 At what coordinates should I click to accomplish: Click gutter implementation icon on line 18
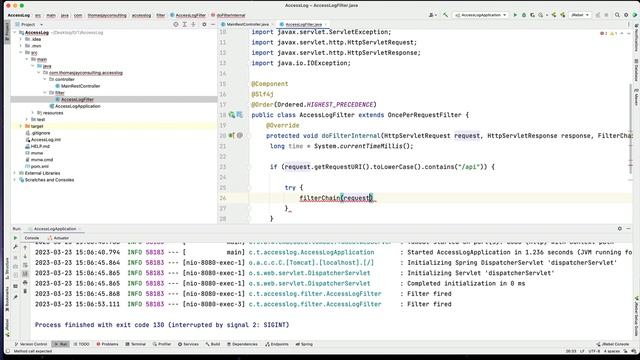pyautogui.click(x=232, y=115)
